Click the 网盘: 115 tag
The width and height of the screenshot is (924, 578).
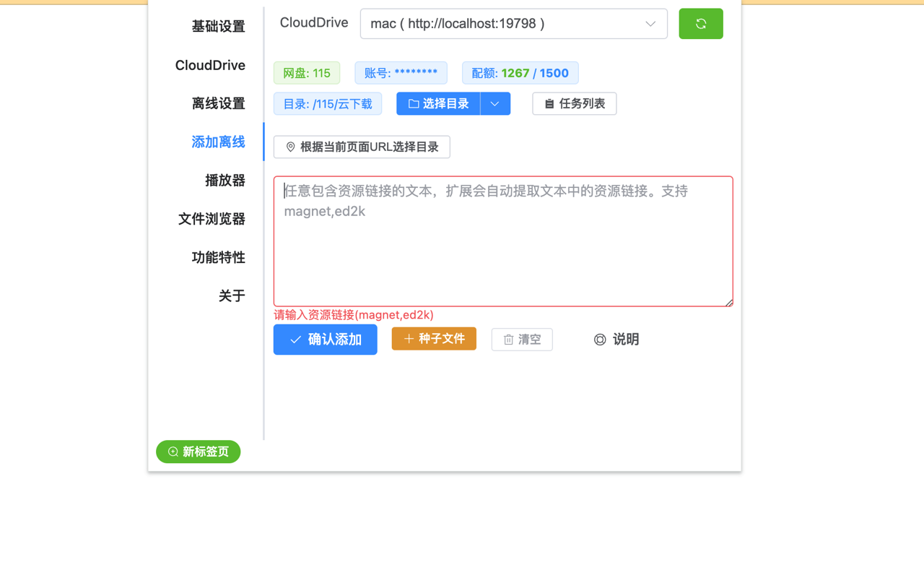click(306, 72)
